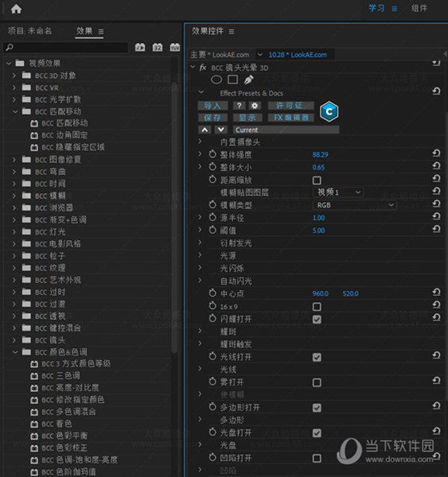448x477 pixels.
Task: Toggle stopwatch animation for 源半径
Action: (212, 217)
